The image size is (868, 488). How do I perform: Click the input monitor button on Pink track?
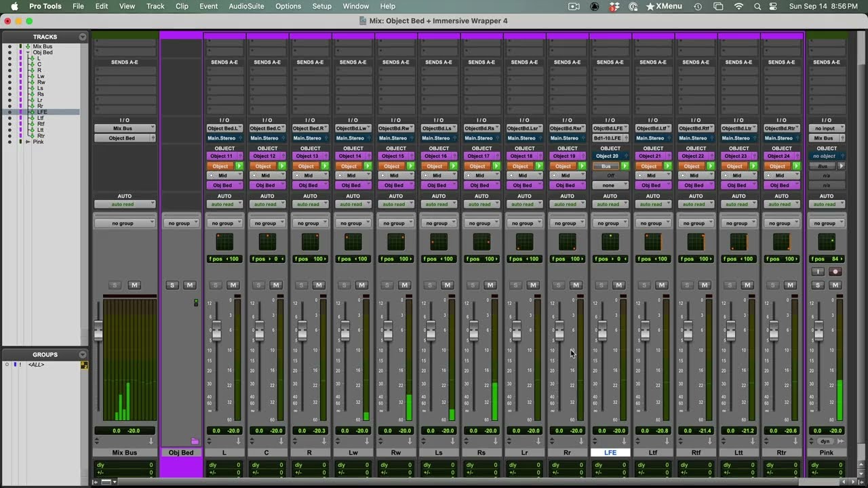818,272
